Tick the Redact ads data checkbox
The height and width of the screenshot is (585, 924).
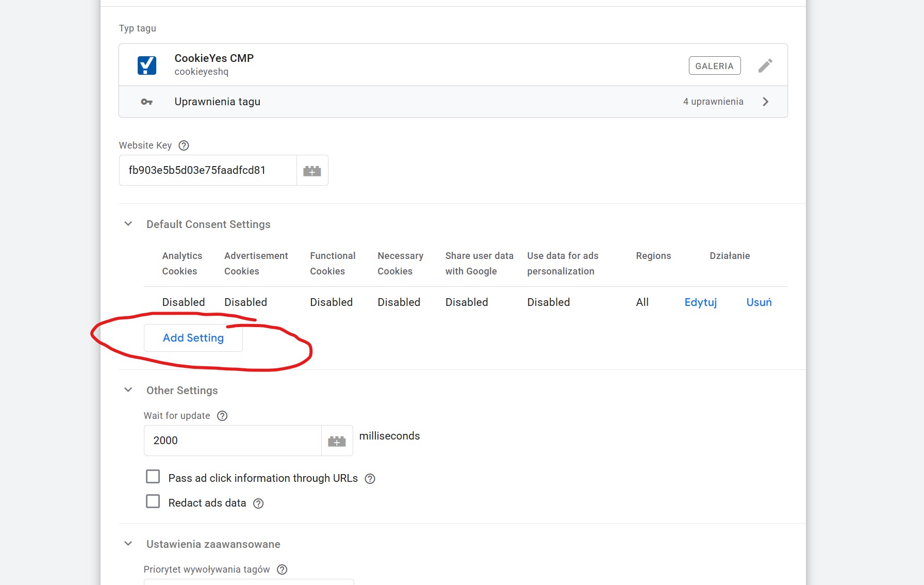[153, 501]
